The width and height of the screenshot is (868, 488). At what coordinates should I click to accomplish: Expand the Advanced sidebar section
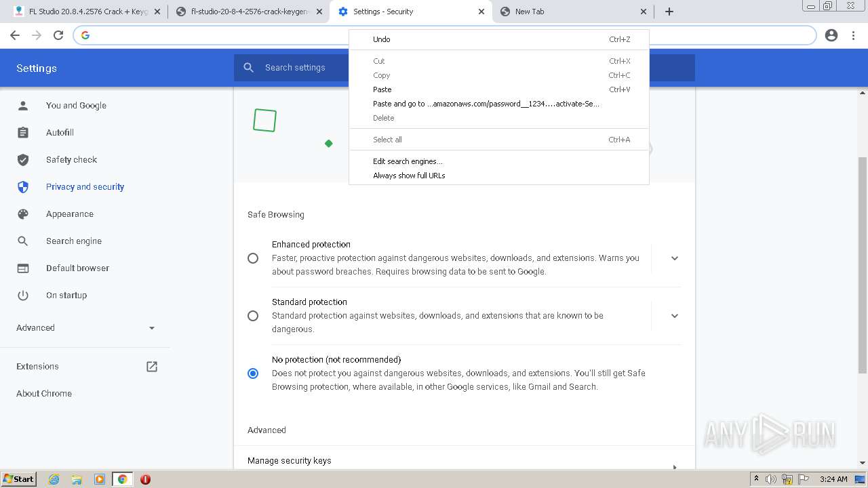pos(85,328)
